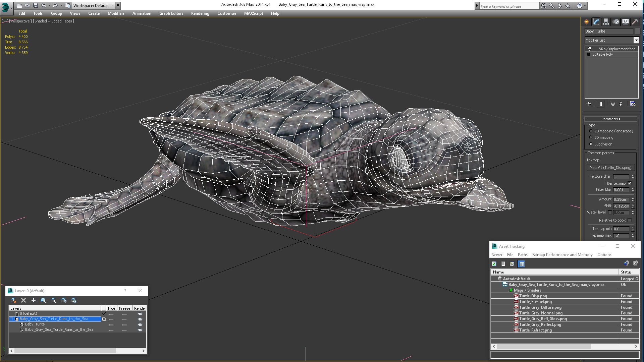
Task: Click Create New Layer icon
Action: coord(13,300)
